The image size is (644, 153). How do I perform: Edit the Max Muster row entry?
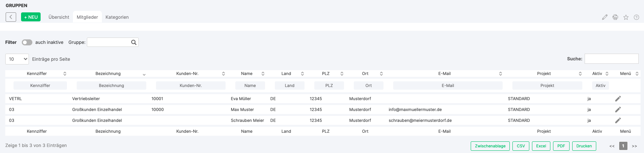(618, 109)
